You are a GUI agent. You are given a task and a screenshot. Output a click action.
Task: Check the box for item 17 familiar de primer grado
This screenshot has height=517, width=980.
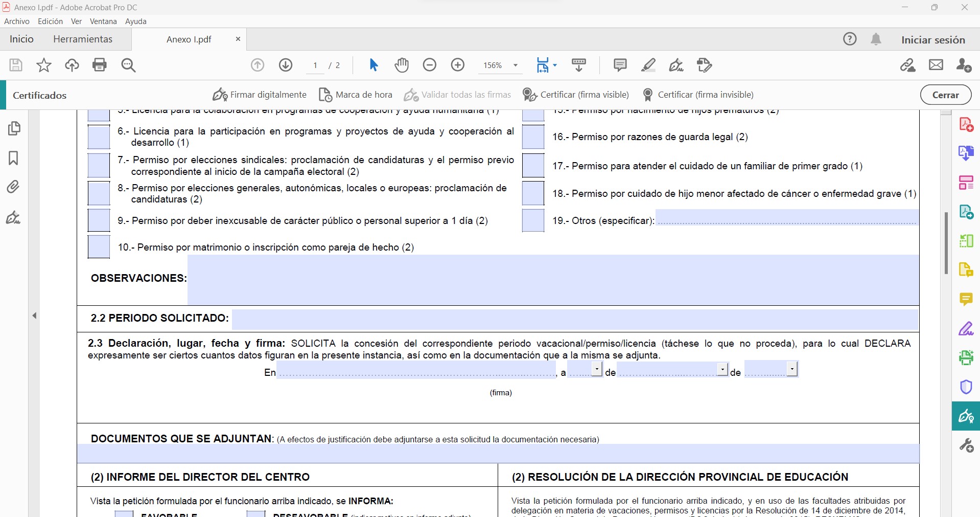(x=533, y=166)
